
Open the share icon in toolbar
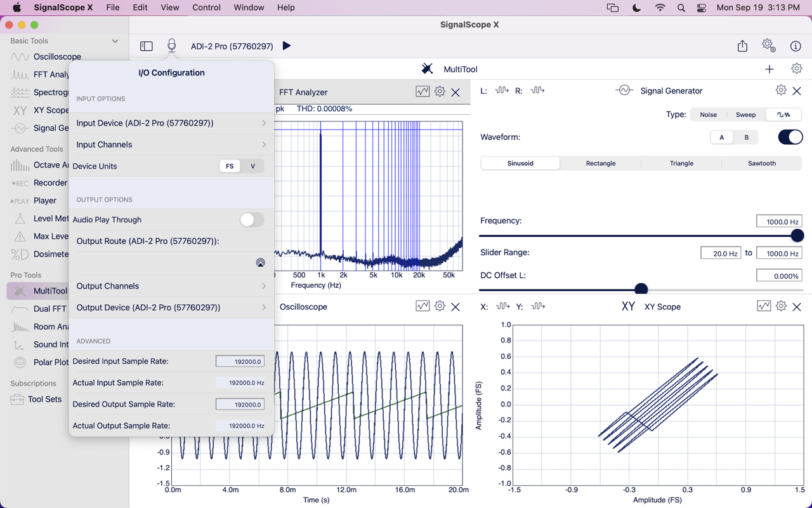coord(742,46)
